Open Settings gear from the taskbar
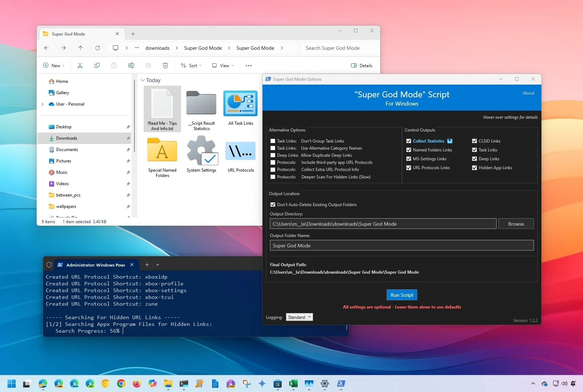The height and width of the screenshot is (392, 583). (325, 383)
